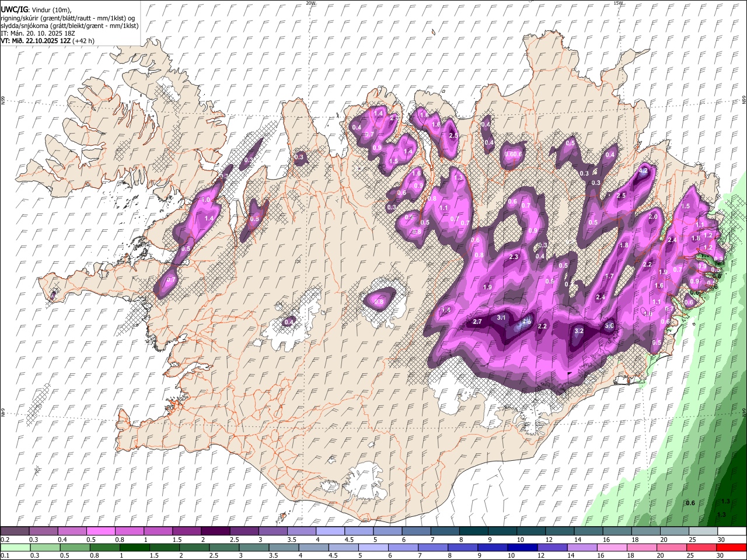Click the 2.3 precipitation value on map
747x560 pixels.
click(x=514, y=257)
